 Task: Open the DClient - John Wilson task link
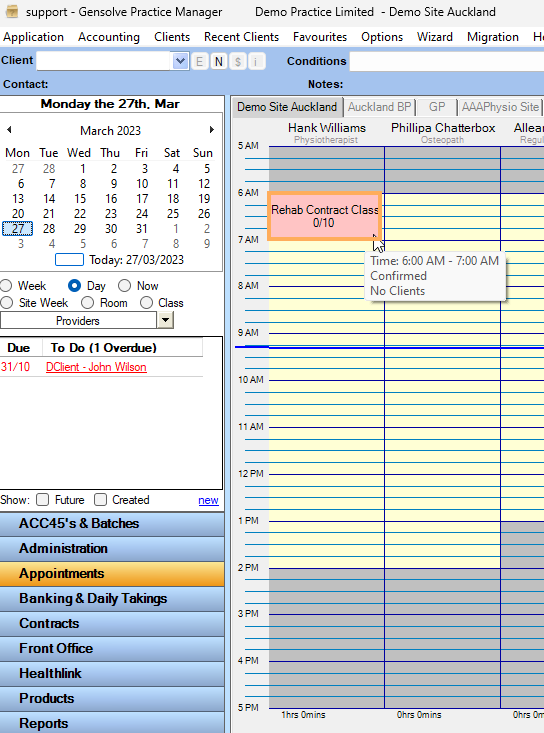(96, 367)
